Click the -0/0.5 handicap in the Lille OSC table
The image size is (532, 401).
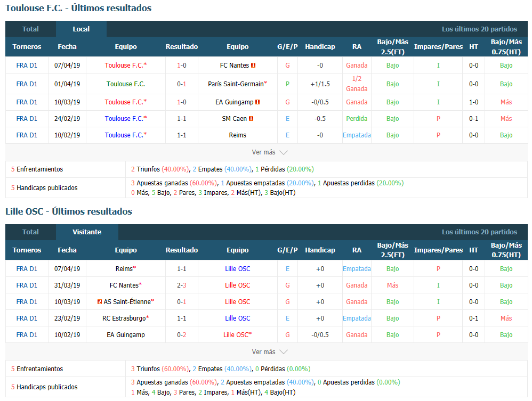coord(320,335)
